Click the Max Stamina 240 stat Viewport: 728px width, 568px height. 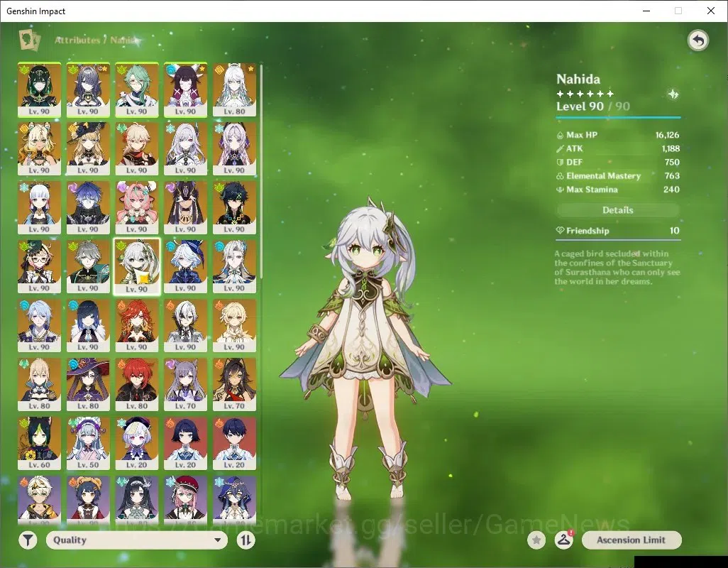tap(618, 190)
